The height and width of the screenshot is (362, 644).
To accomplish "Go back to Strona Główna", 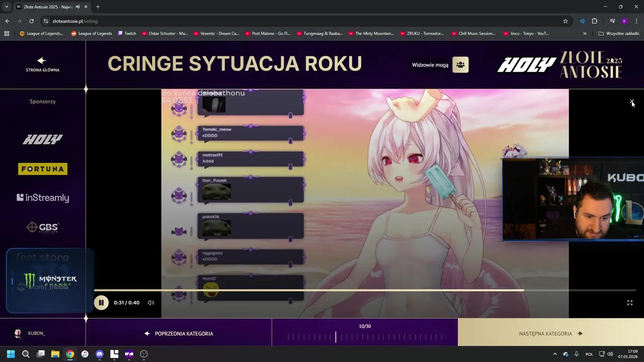I will coord(42,64).
